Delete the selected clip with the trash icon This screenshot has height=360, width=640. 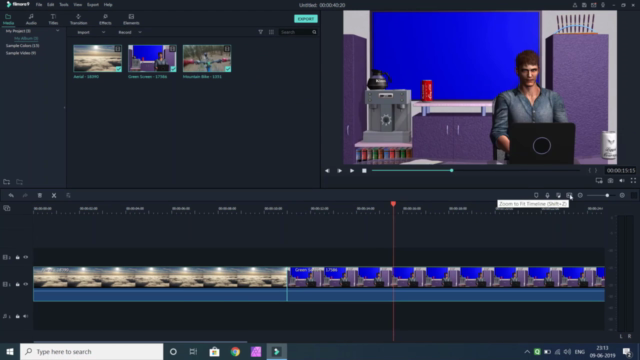(40, 196)
